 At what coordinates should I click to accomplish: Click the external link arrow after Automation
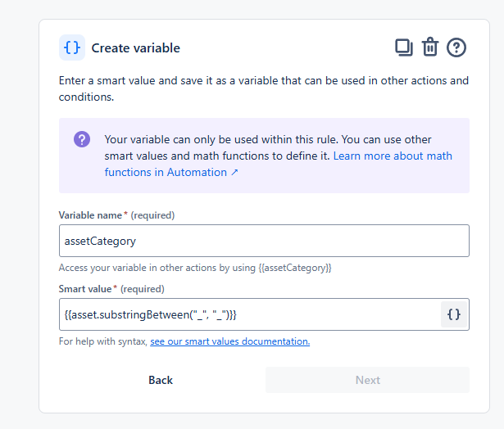coord(234,173)
